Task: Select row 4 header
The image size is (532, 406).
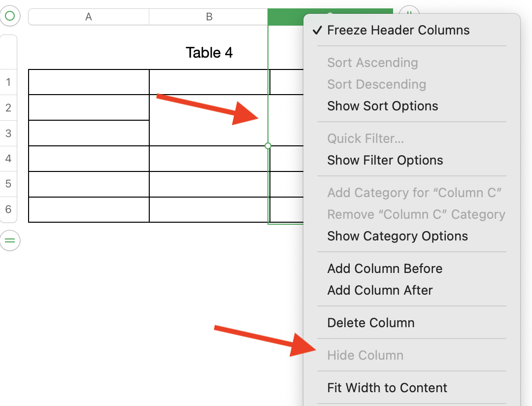Action: pyautogui.click(x=8, y=159)
